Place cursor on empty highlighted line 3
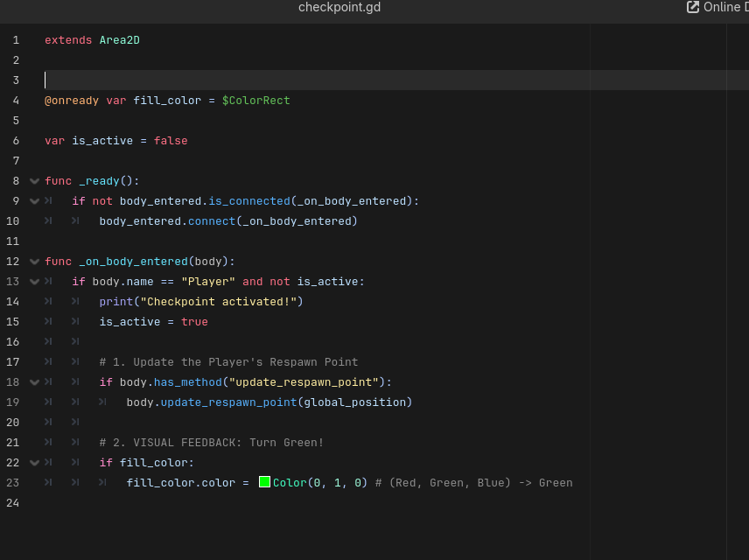The height and width of the screenshot is (560, 749). pyautogui.click(x=262, y=80)
